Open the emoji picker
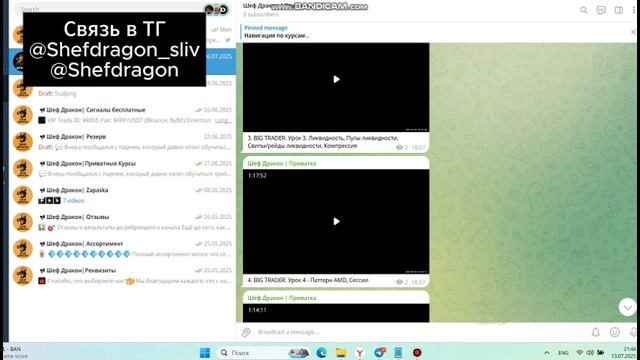Image resolution: width=640 pixels, height=360 pixels. (x=615, y=333)
